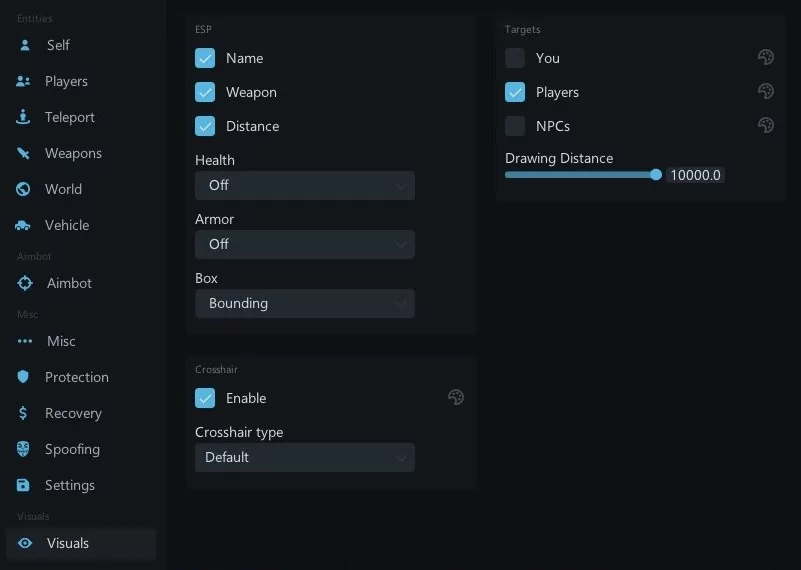
Task: Go to Protection menu label
Action: click(x=77, y=377)
